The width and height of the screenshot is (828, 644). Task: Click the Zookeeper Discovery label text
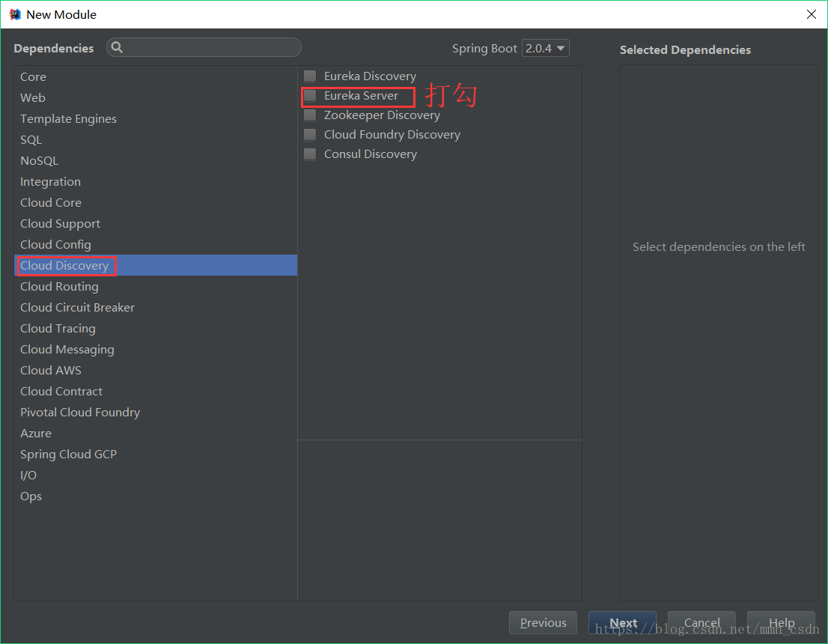[x=382, y=115]
